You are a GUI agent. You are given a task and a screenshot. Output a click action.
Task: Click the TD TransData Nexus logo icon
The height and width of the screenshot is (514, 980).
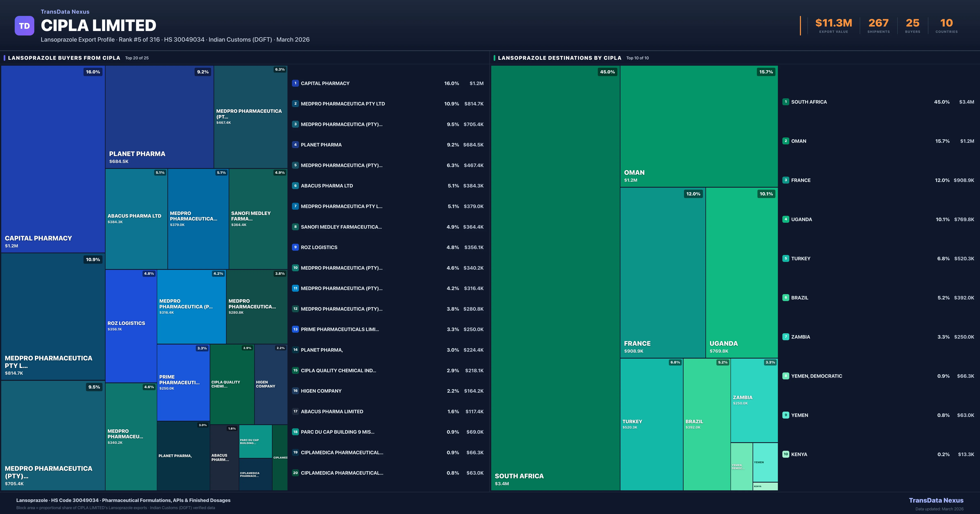tap(24, 25)
